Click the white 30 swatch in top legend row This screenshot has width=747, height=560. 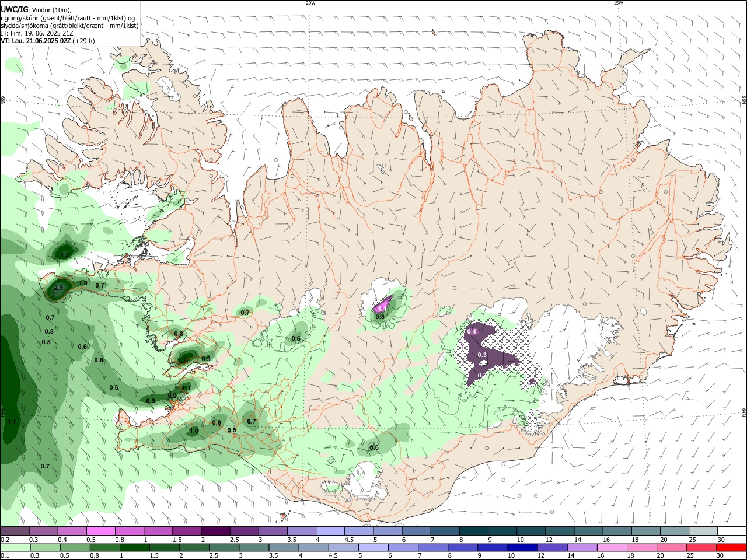point(731,531)
